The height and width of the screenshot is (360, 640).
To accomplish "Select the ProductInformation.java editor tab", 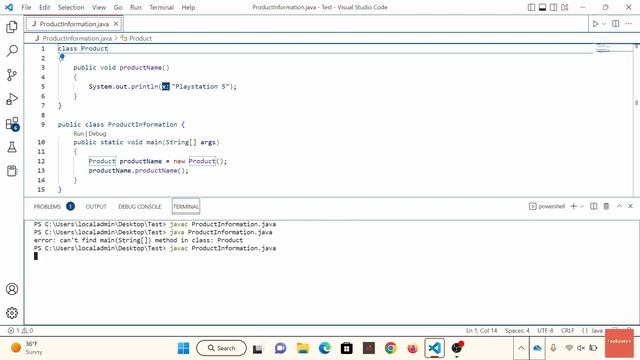I will [x=74, y=24].
